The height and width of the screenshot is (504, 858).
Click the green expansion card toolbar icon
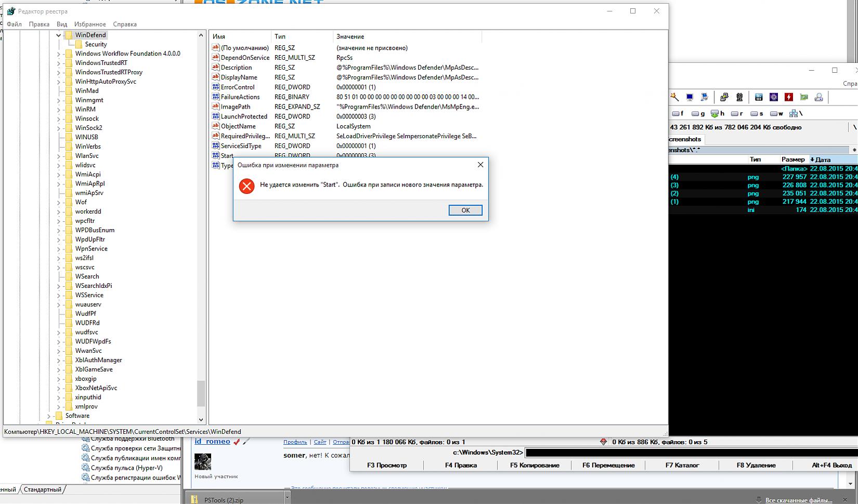coord(804,97)
